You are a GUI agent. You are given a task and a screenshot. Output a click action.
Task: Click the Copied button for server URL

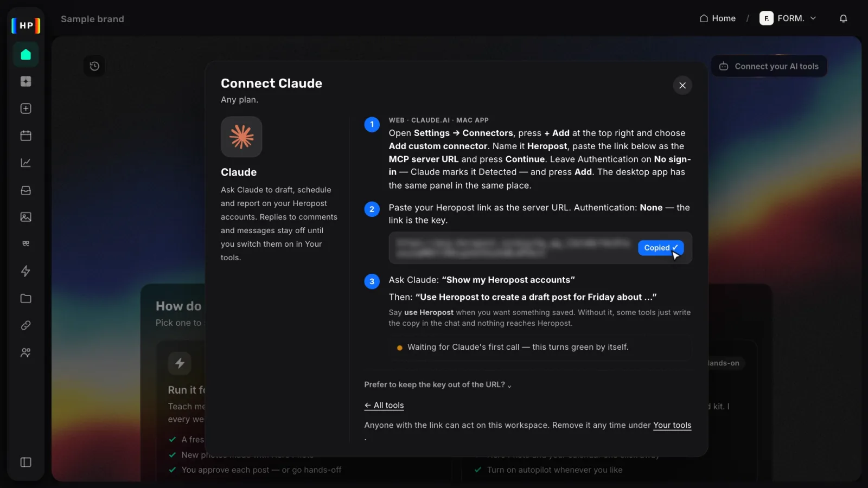click(x=661, y=248)
